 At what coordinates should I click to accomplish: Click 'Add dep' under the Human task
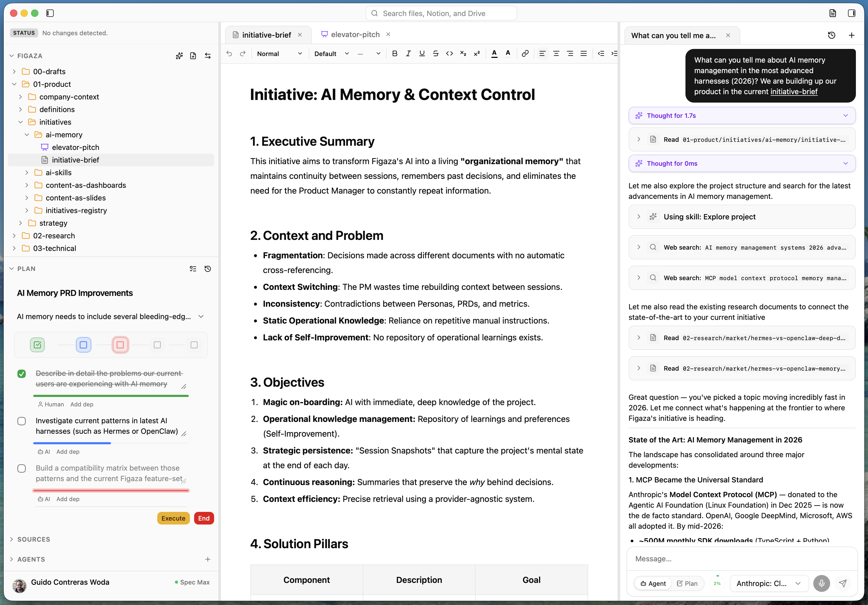pos(82,404)
